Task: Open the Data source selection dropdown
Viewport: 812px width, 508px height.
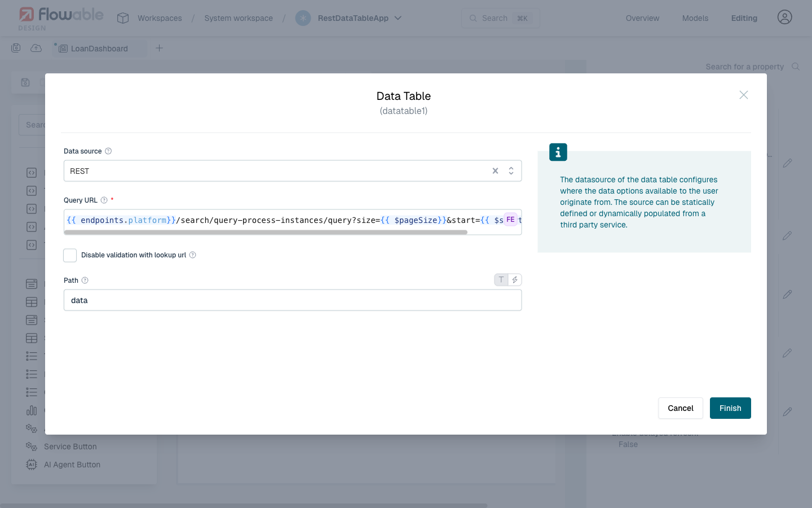Action: [511, 170]
